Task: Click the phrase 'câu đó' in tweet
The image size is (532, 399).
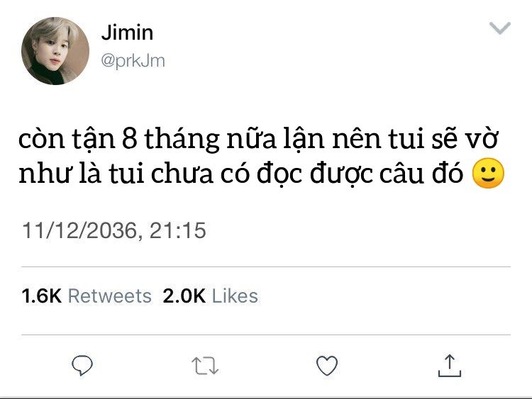Action: tap(421, 173)
